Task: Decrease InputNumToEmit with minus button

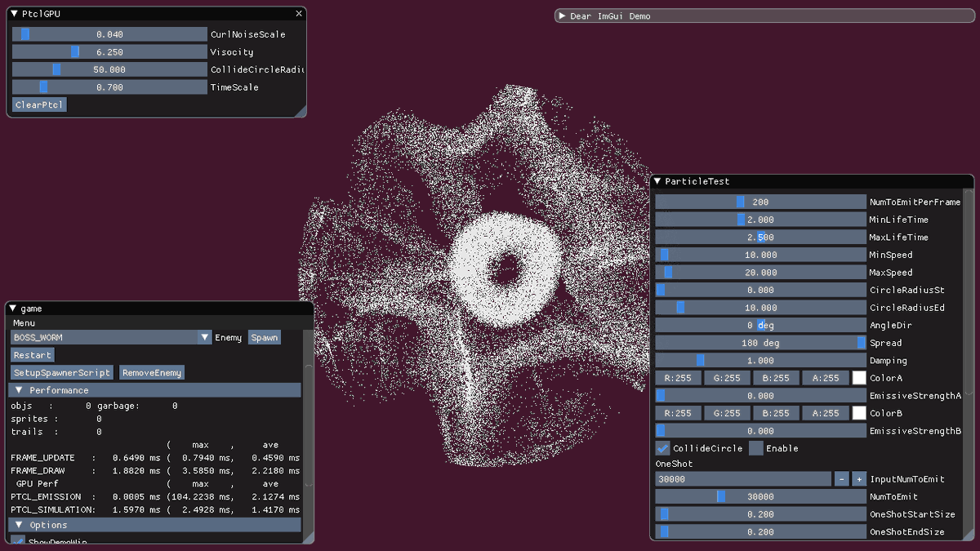Action: click(x=842, y=479)
